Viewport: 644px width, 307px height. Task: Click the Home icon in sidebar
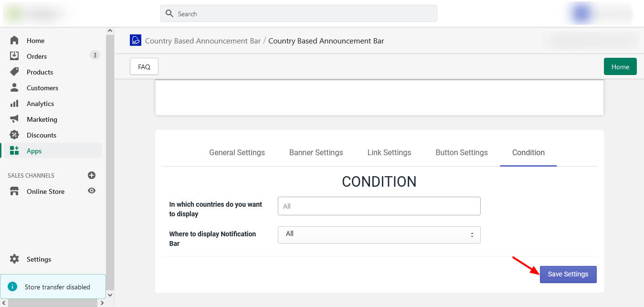[x=14, y=41]
